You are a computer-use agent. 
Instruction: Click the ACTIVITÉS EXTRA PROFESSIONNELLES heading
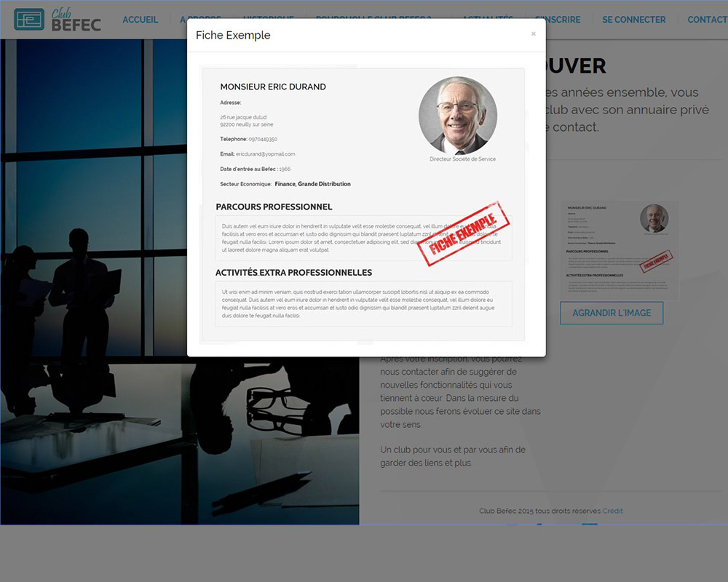pos(293,273)
